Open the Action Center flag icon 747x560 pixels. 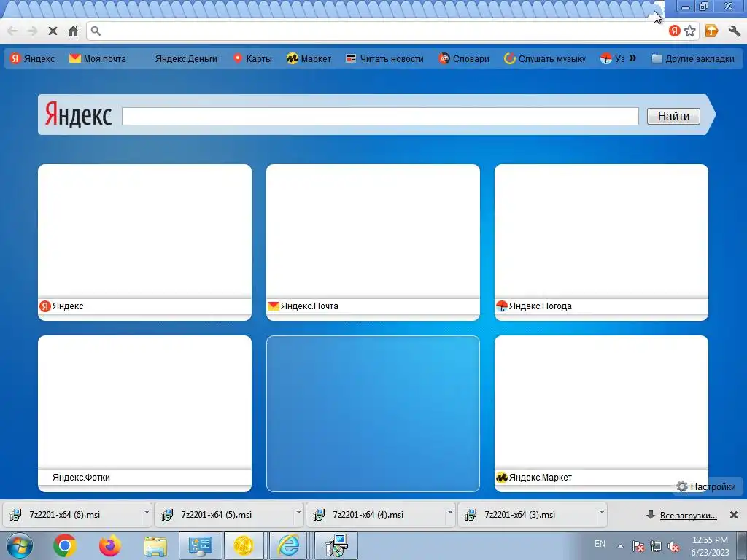[x=638, y=546]
